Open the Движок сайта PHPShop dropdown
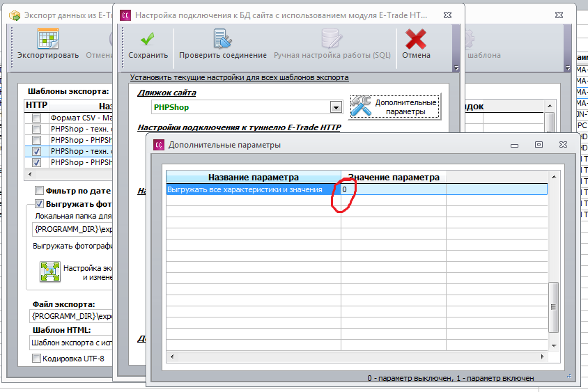This screenshot has width=588, height=392. [336, 107]
